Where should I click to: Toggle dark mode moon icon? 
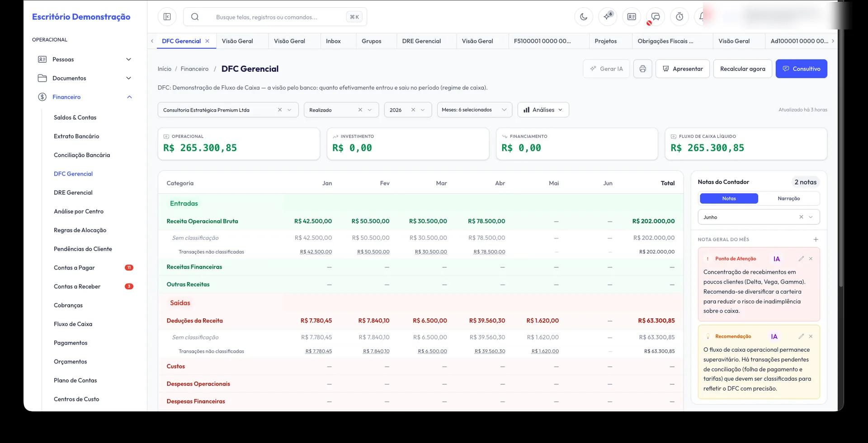pos(584,17)
